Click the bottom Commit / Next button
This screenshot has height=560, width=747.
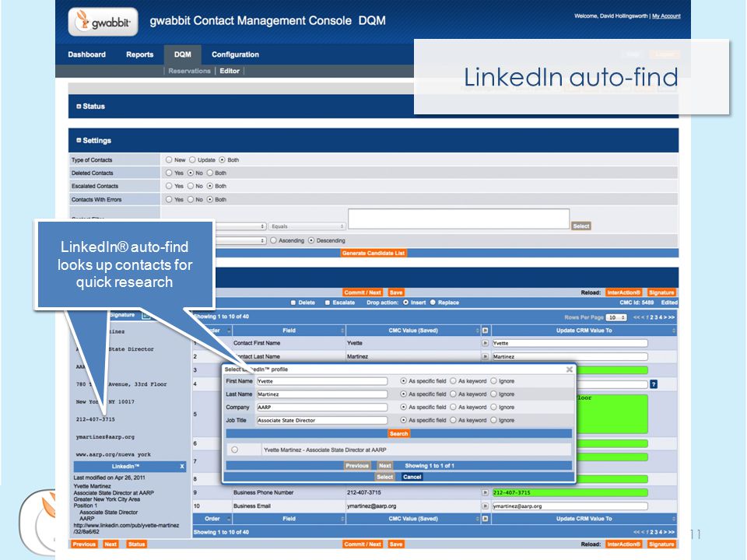[363, 544]
